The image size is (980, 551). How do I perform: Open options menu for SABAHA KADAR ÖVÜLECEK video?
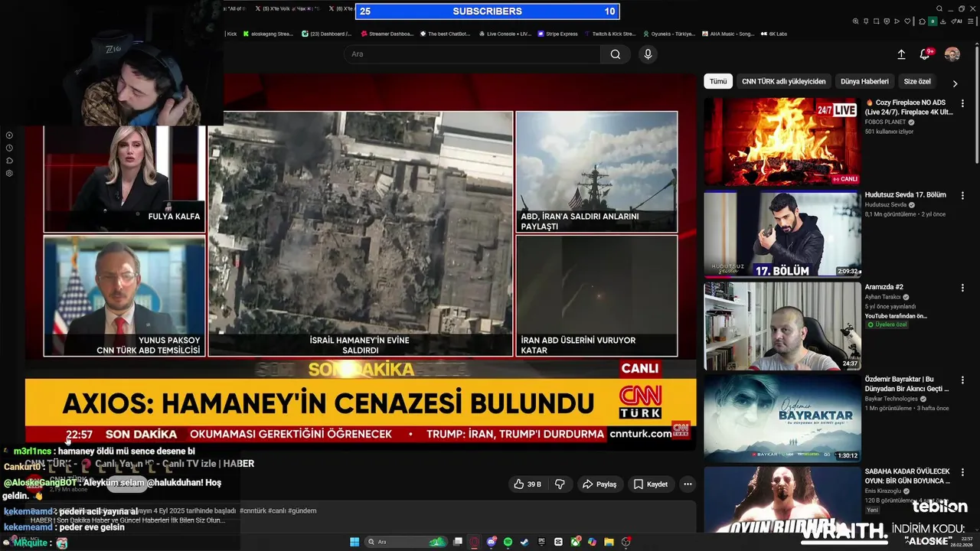963,472
